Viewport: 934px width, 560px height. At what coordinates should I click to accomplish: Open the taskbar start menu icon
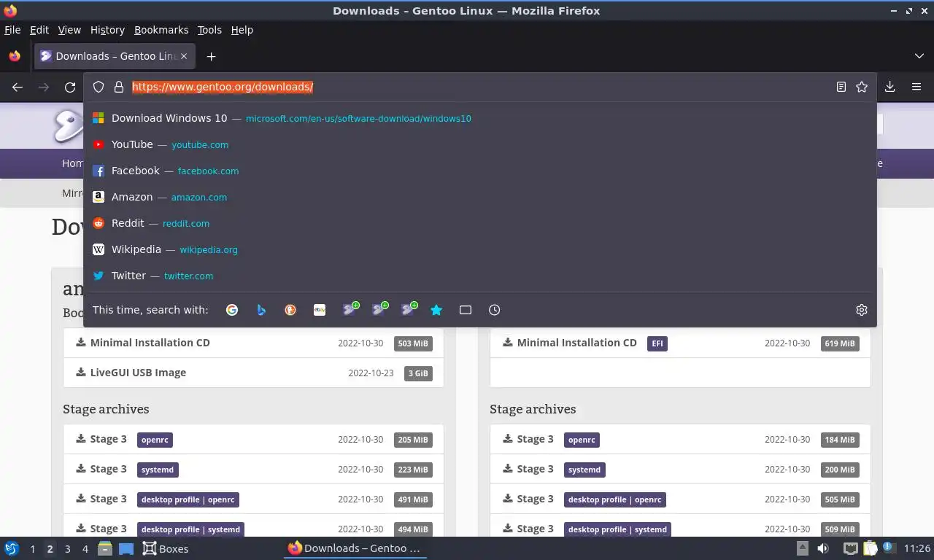[x=11, y=548]
